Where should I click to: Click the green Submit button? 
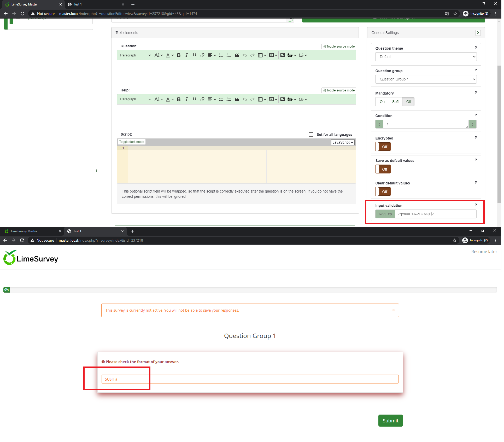[x=390, y=421]
